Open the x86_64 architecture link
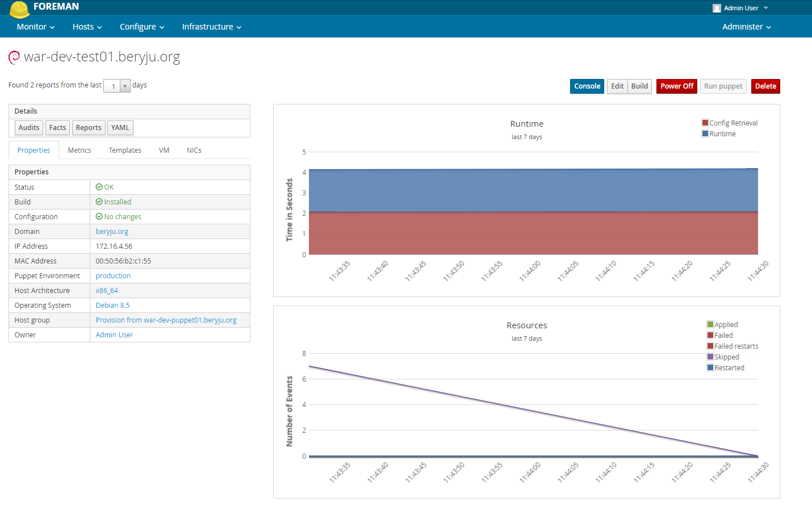Viewport: 812px width, 506px height. (x=107, y=290)
